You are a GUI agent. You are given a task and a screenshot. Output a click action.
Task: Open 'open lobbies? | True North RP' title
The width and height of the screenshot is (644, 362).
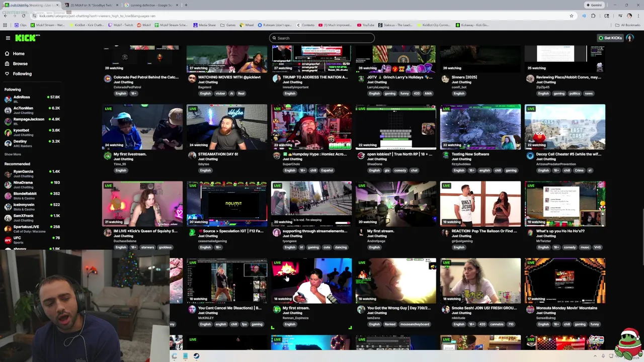pyautogui.click(x=399, y=154)
